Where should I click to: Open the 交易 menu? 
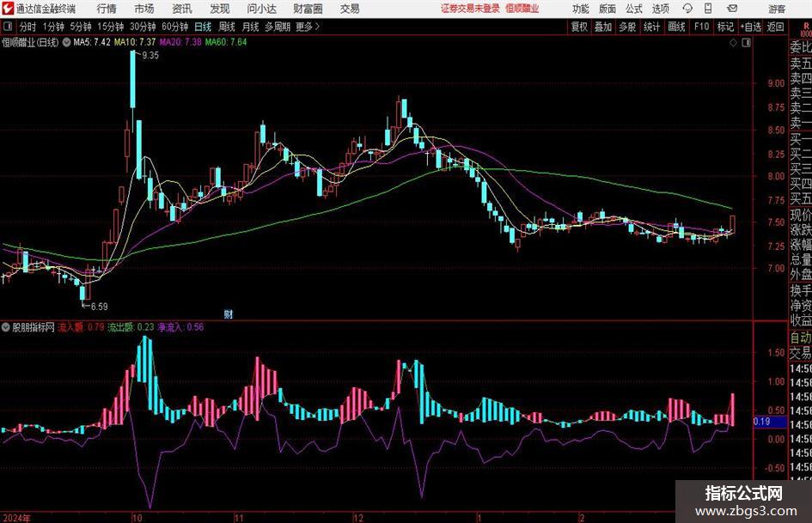point(350,9)
